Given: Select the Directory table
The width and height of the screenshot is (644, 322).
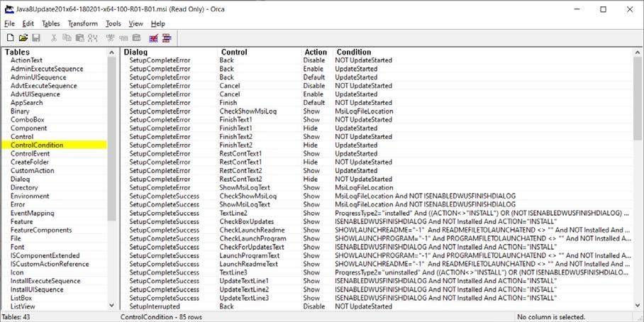Looking at the screenshot, I should click(24, 188).
